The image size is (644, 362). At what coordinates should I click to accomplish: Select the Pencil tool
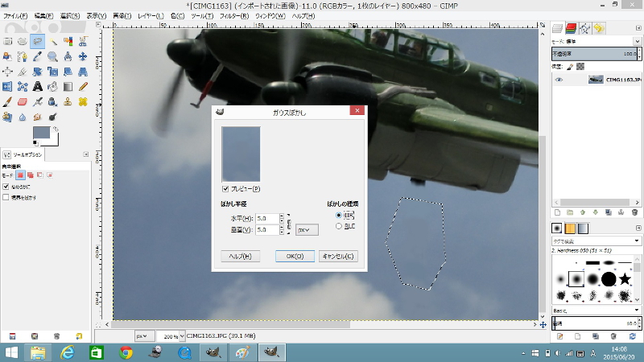[83, 87]
